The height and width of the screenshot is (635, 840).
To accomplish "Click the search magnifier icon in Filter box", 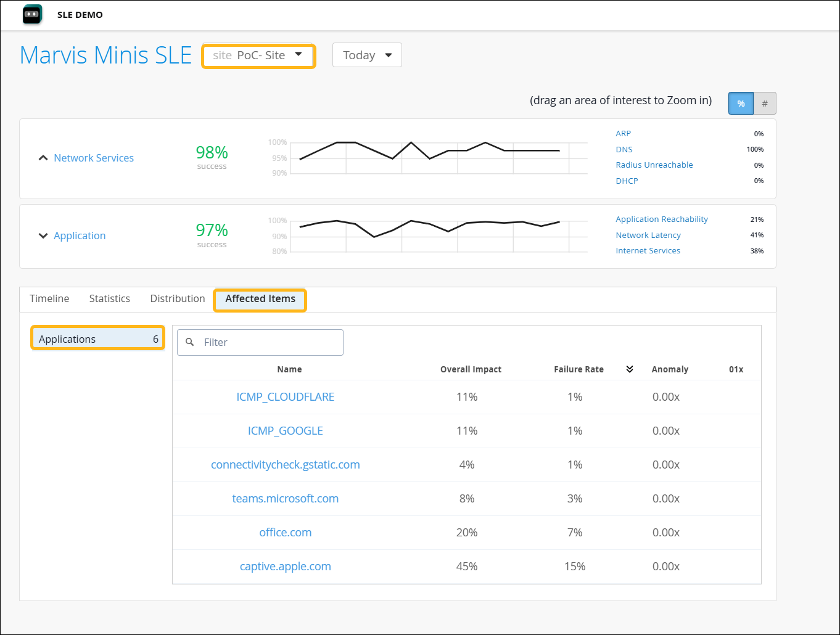I will pos(189,342).
